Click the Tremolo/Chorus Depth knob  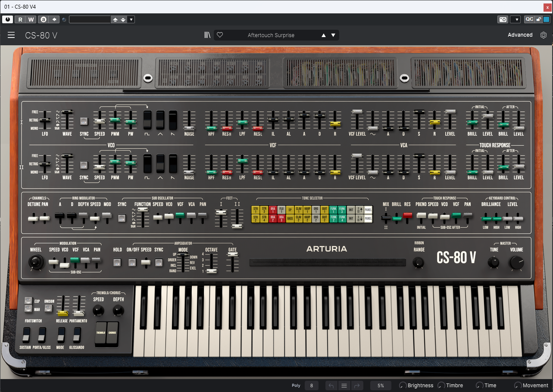[118, 310]
